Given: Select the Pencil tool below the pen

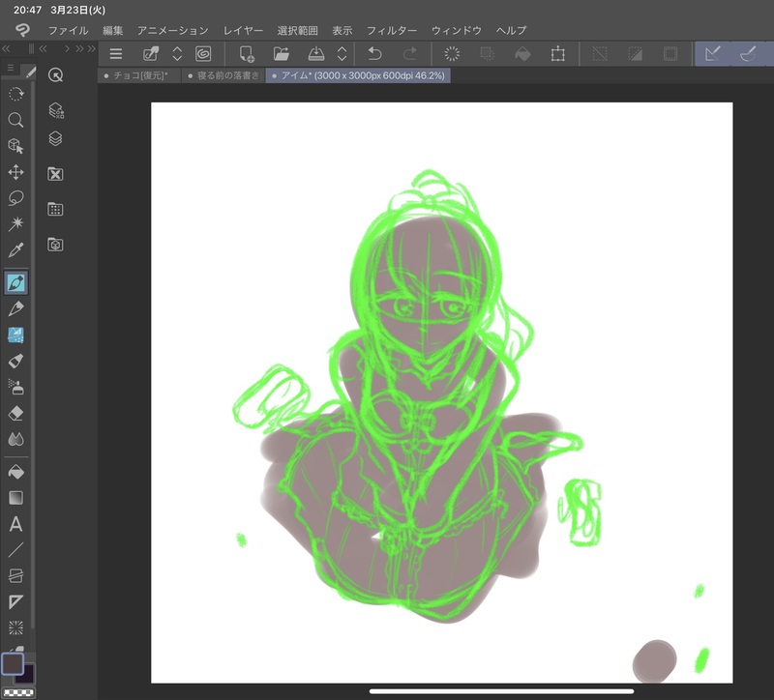Looking at the screenshot, I should pyautogui.click(x=15, y=309).
